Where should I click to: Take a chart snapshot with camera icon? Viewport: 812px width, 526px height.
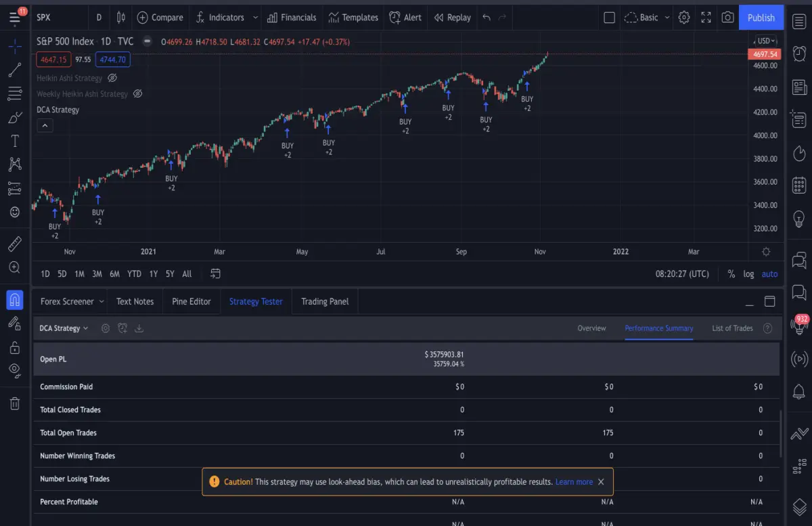pos(727,18)
